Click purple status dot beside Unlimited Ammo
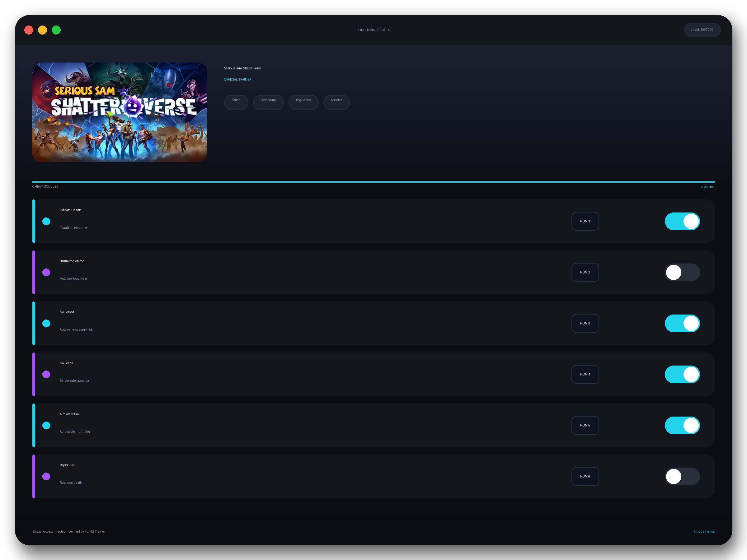 pyautogui.click(x=46, y=273)
